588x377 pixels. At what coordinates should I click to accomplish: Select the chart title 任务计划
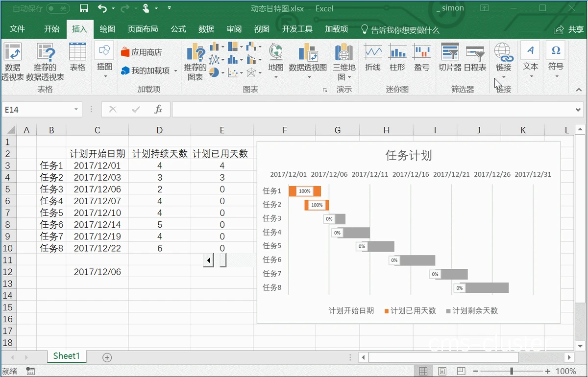click(409, 156)
